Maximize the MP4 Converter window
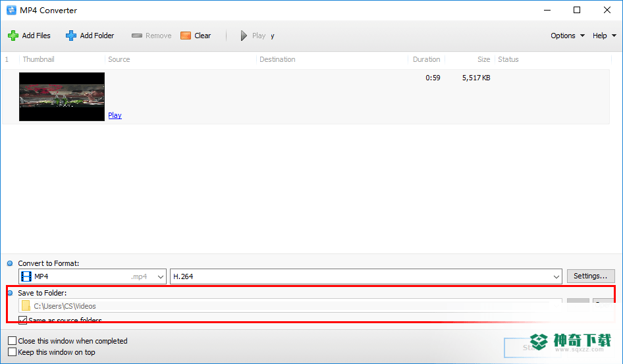 [577, 10]
